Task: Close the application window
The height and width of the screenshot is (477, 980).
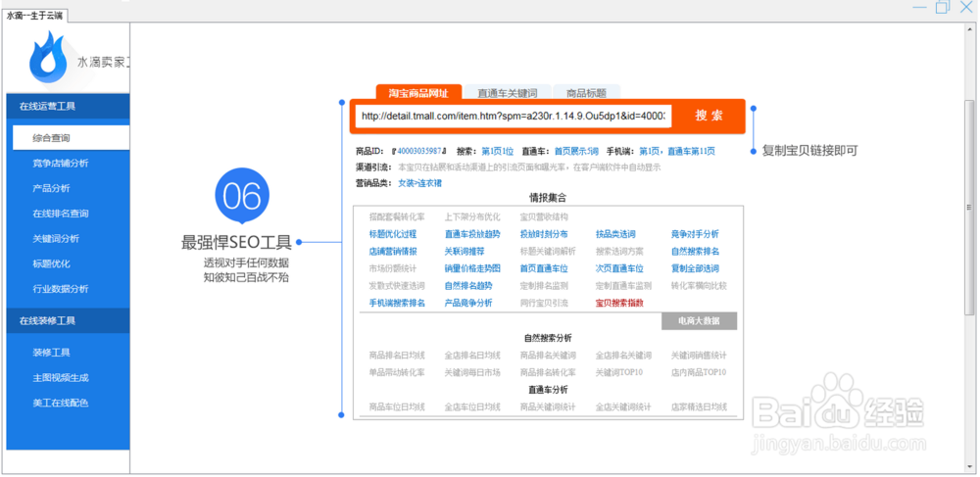Action: 966,7
